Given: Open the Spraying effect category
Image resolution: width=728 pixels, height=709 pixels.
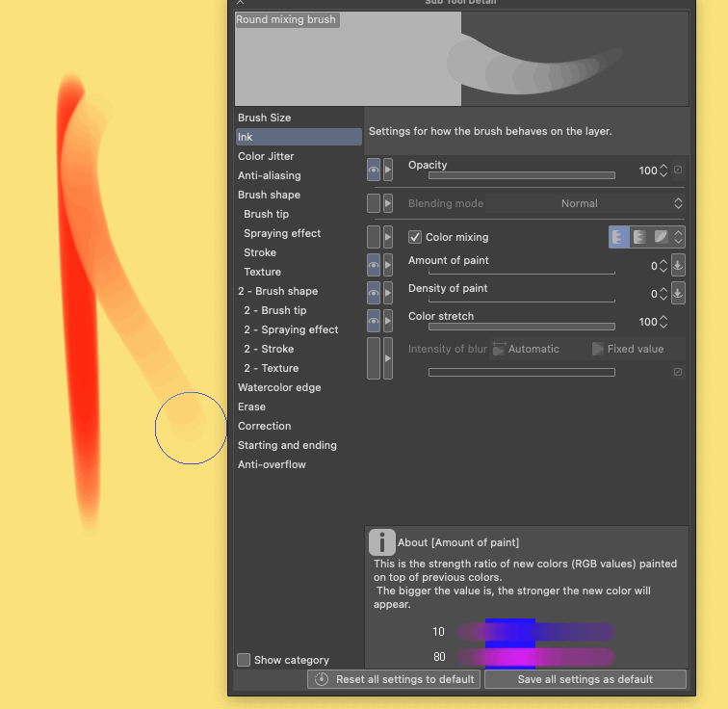Looking at the screenshot, I should coord(299,233).
